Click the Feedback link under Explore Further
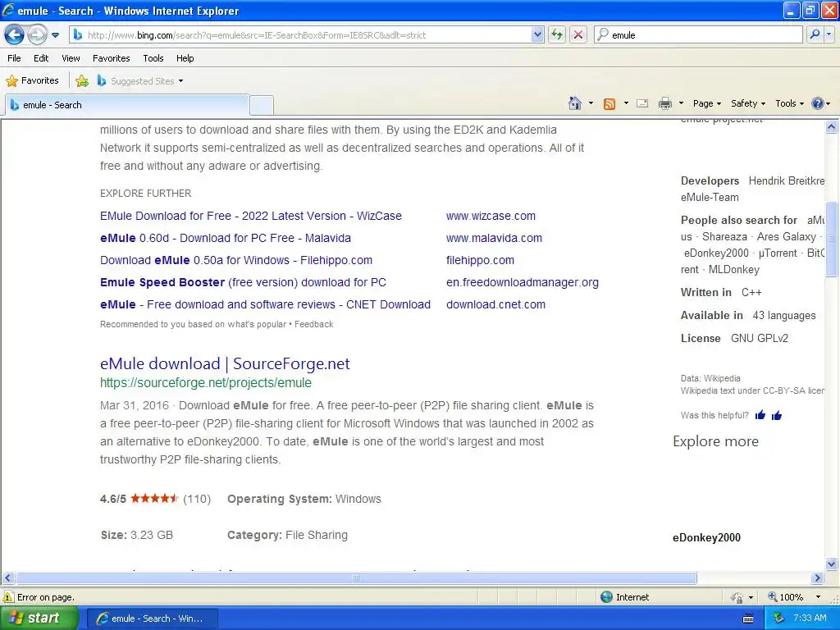The height and width of the screenshot is (630, 840). point(314,324)
